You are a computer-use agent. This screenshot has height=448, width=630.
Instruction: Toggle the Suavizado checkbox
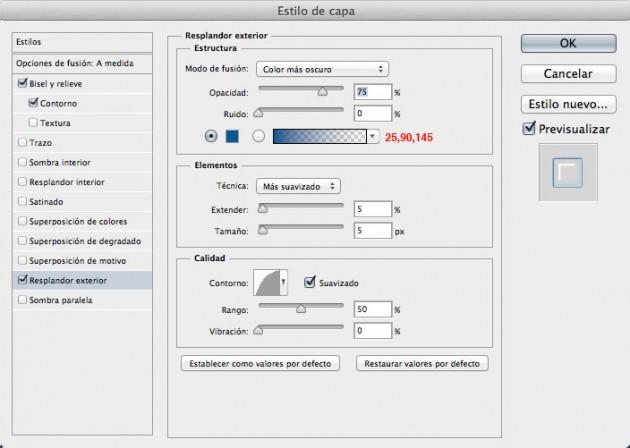pos(310,282)
